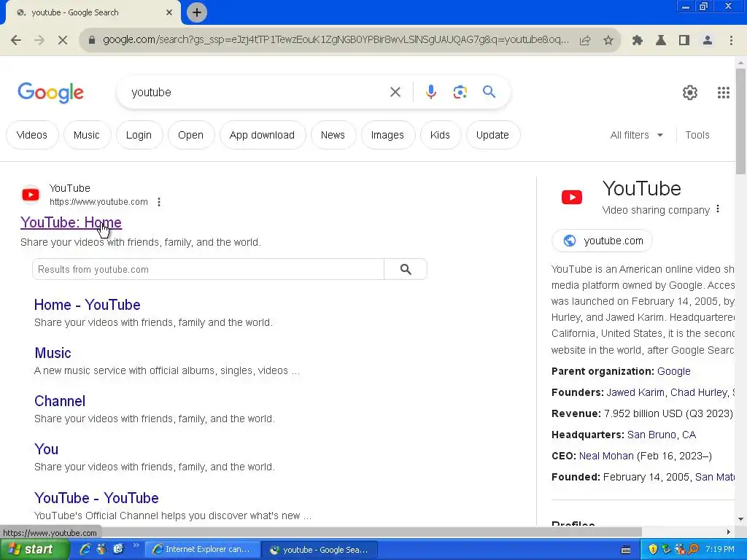Open the Music sitelink

(53, 353)
